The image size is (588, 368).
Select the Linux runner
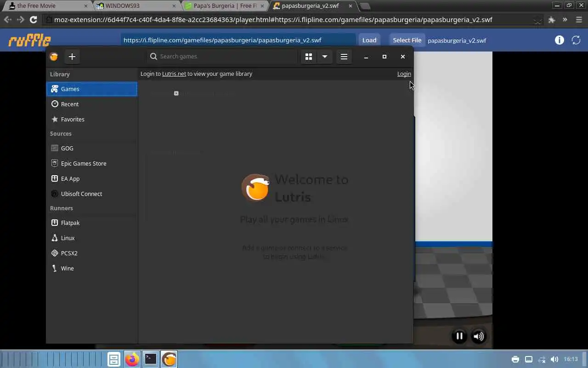(x=92, y=238)
